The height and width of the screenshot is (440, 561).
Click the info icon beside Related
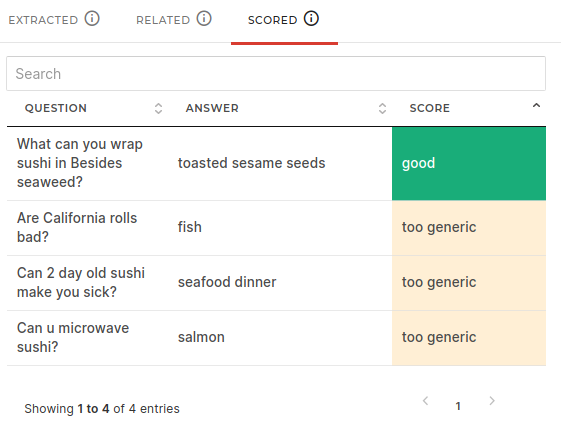[204, 19]
